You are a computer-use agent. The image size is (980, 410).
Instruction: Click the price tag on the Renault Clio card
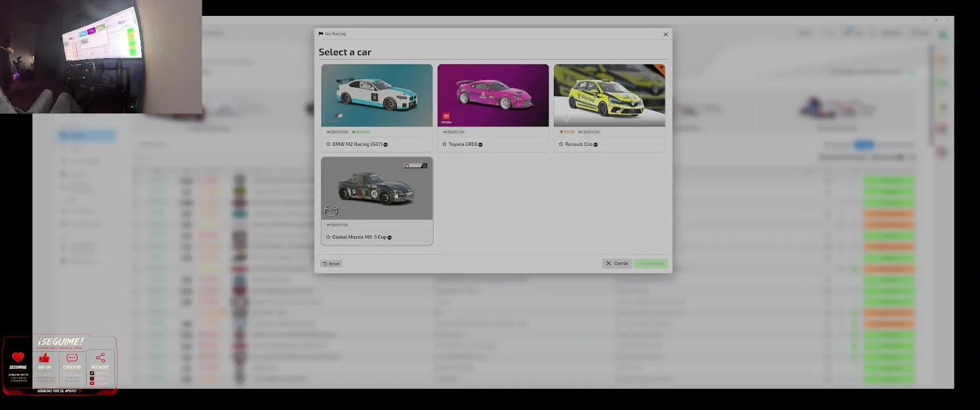[567, 132]
